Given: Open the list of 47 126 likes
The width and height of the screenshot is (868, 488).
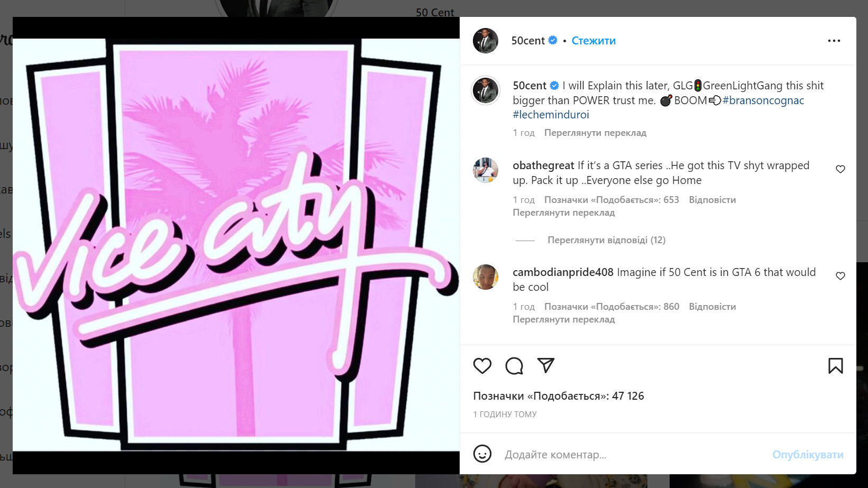Looking at the screenshot, I should click(x=559, y=396).
